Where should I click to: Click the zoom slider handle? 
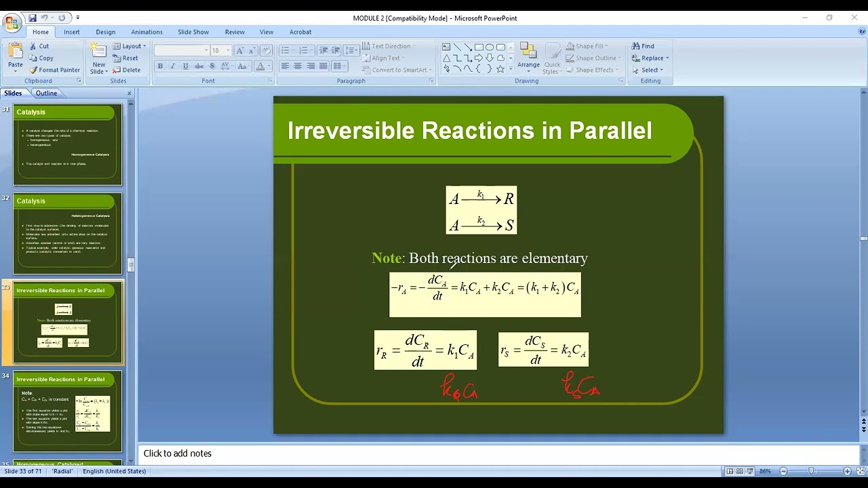[x=811, y=471]
